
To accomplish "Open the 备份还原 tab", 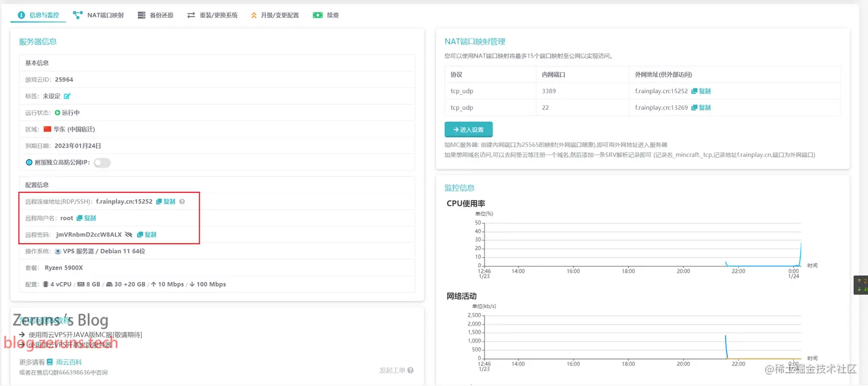I will coord(156,15).
